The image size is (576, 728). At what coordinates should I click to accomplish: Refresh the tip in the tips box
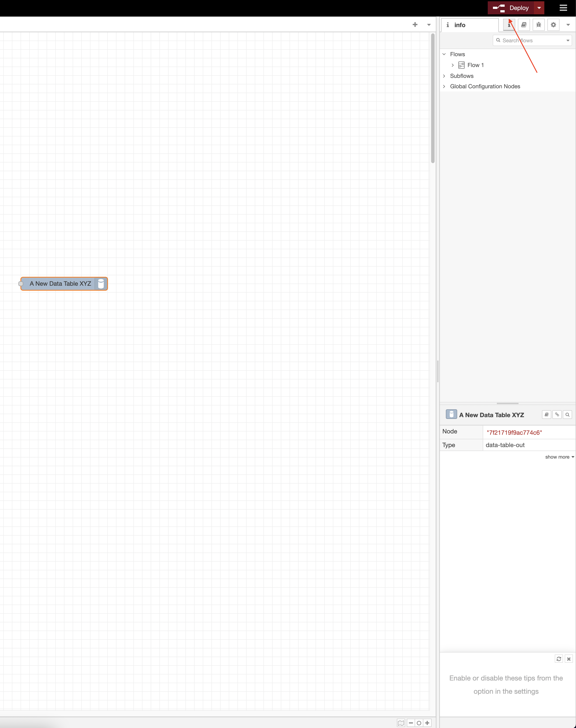pyautogui.click(x=559, y=659)
